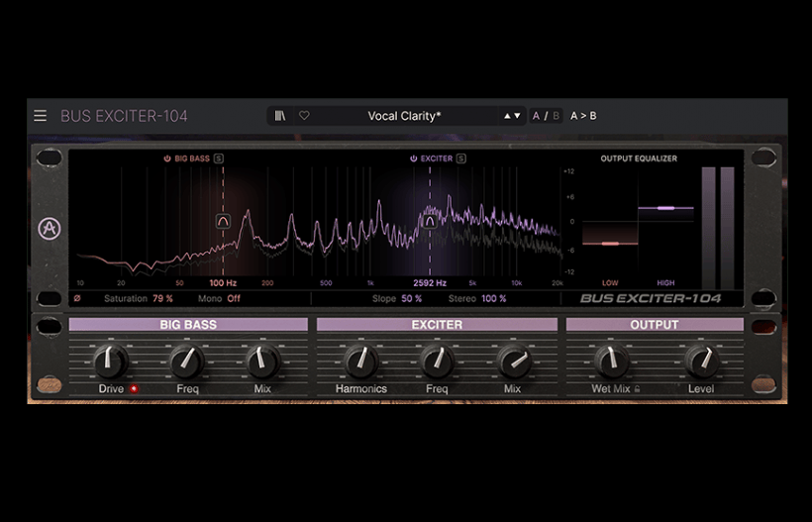812x522 pixels.
Task: Select previous preset with up arrow
Action: pyautogui.click(x=507, y=116)
